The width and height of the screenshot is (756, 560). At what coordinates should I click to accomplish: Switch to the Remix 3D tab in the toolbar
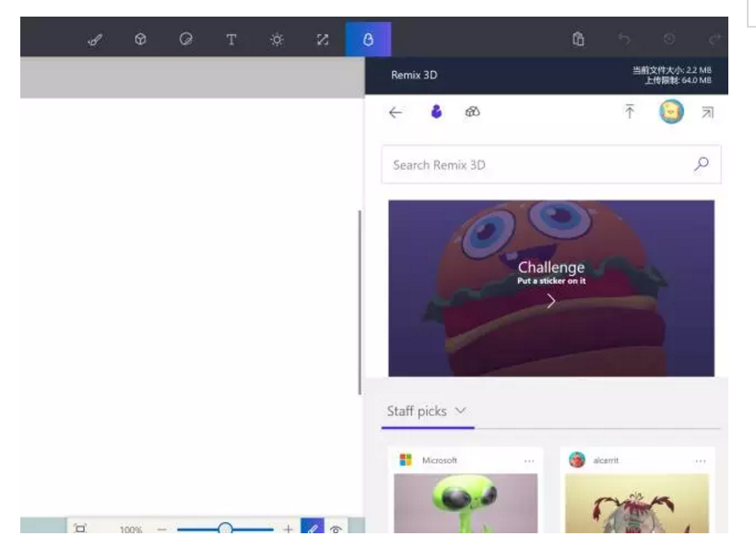[369, 39]
